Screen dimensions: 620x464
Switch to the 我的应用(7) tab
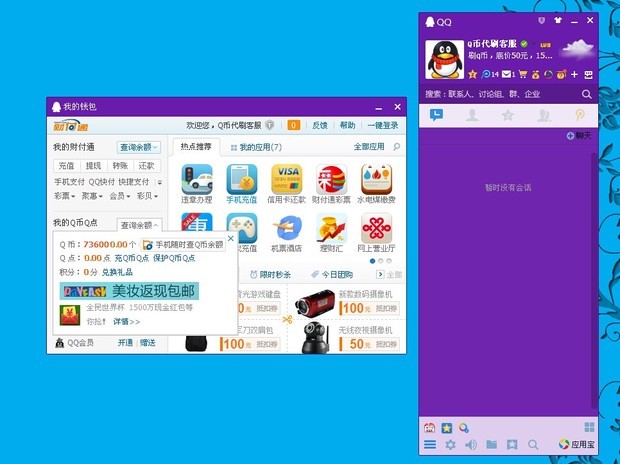[256, 147]
